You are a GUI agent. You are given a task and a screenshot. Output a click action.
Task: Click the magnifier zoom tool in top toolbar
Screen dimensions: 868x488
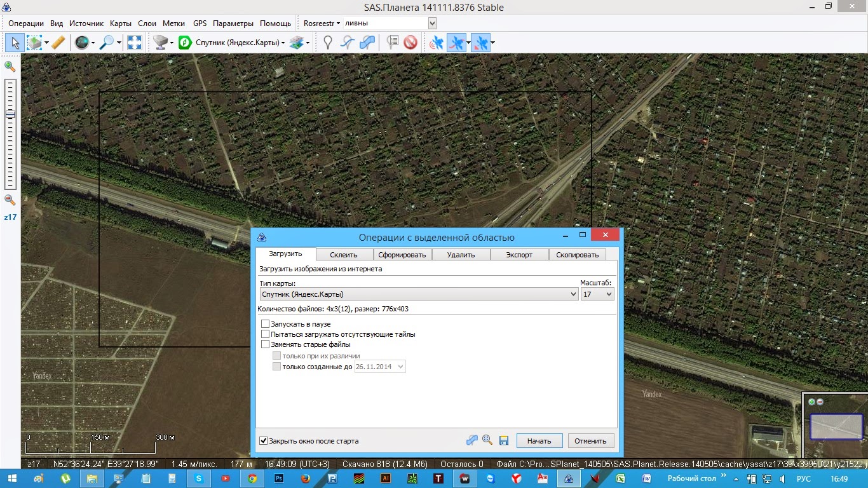point(106,43)
